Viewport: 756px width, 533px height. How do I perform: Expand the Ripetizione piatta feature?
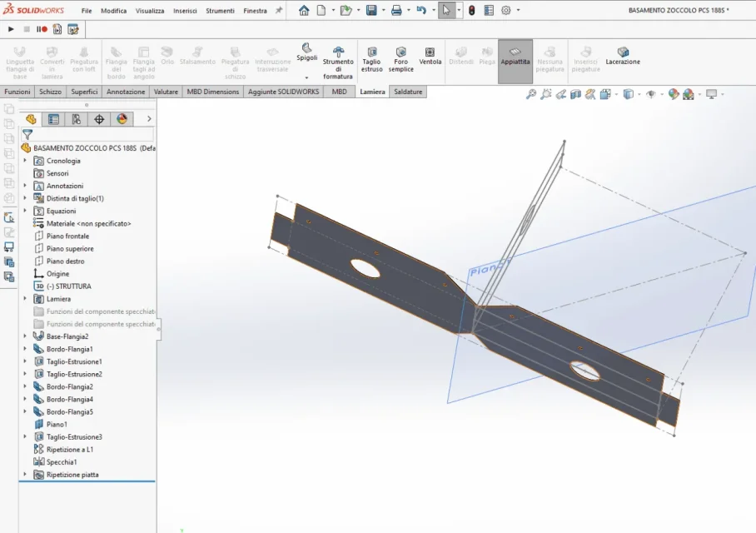click(x=25, y=475)
